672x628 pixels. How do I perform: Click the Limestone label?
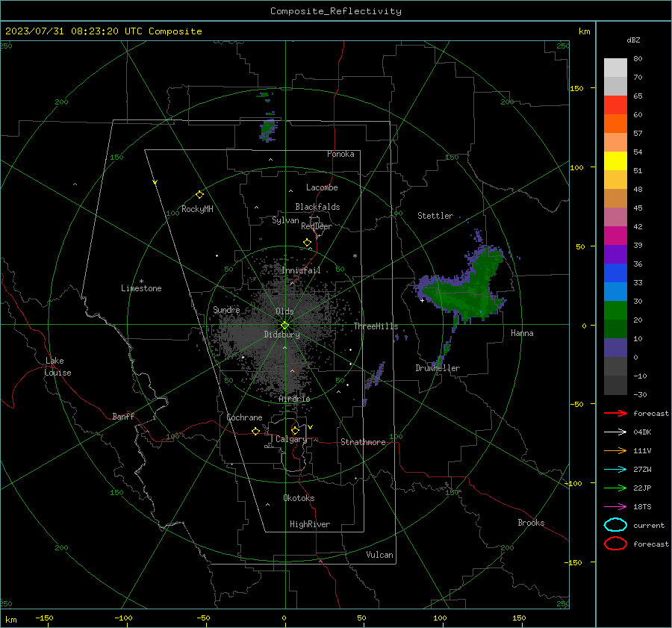pos(141,288)
